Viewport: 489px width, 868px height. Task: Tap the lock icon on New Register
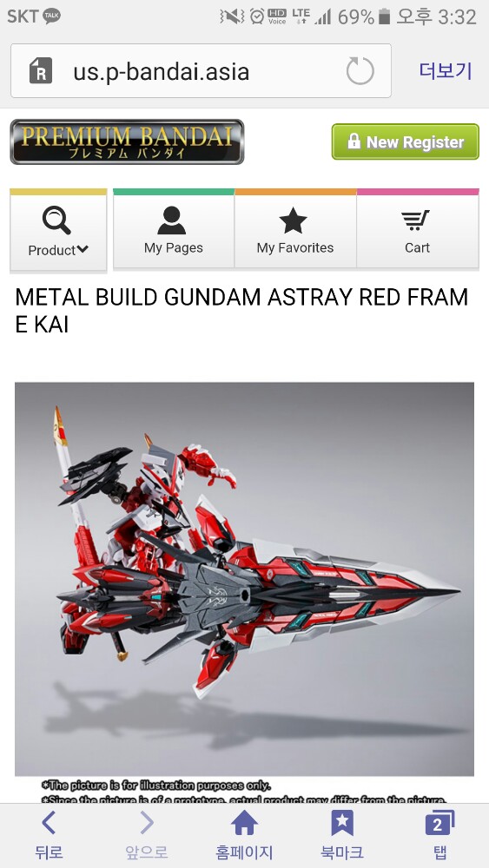pos(354,141)
